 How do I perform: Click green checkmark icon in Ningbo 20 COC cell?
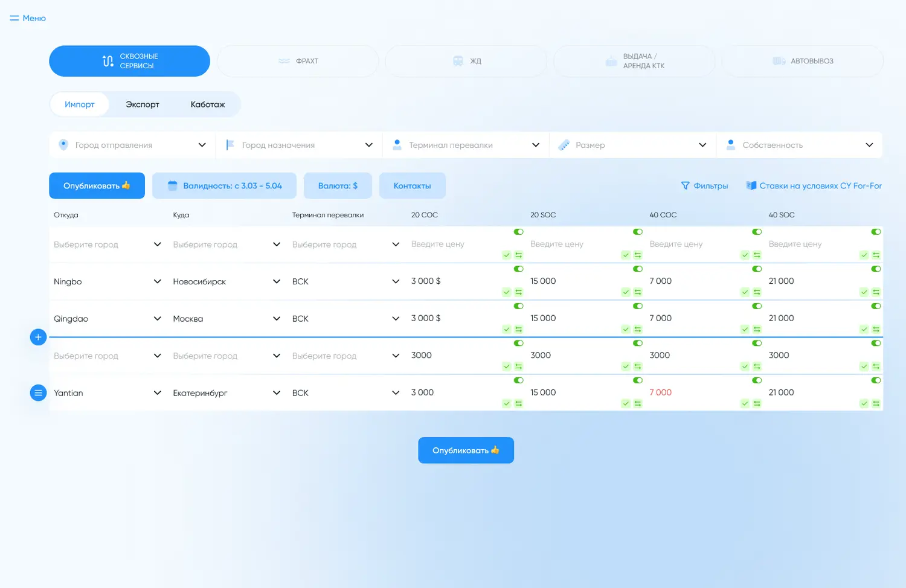point(507,292)
